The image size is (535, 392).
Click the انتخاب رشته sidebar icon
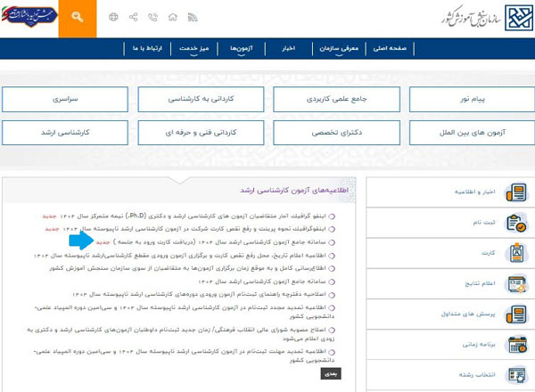coord(516,375)
